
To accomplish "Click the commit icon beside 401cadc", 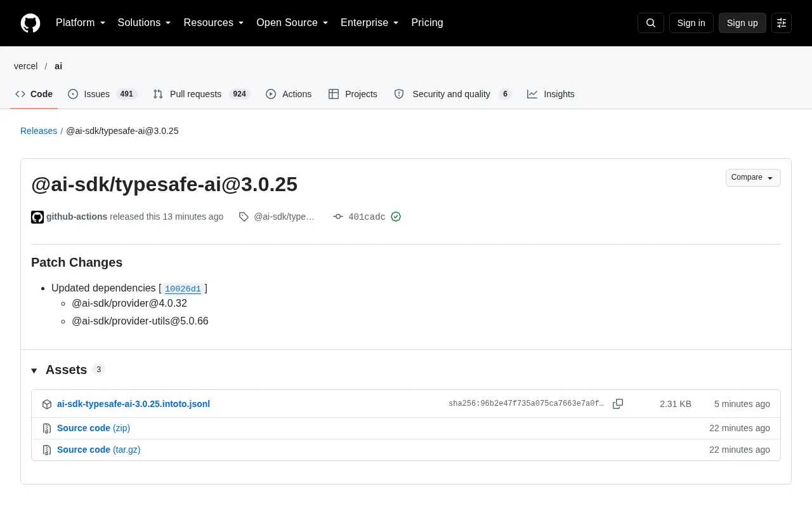I will [x=338, y=217].
